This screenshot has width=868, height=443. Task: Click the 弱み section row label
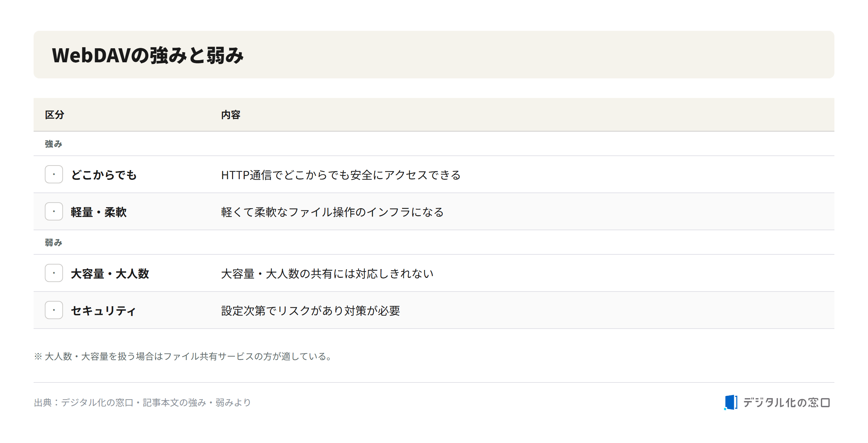point(54,242)
